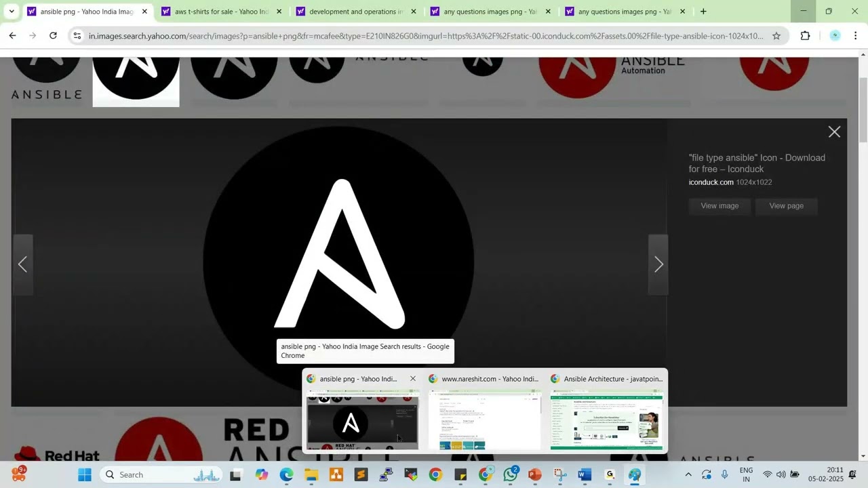The width and height of the screenshot is (868, 488).
Task: Open Microsoft Edge from the taskbar
Action: pos(286,475)
